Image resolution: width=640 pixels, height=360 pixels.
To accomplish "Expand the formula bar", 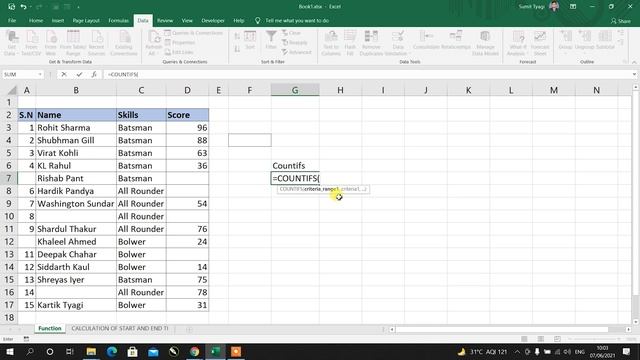I will pos(634,74).
